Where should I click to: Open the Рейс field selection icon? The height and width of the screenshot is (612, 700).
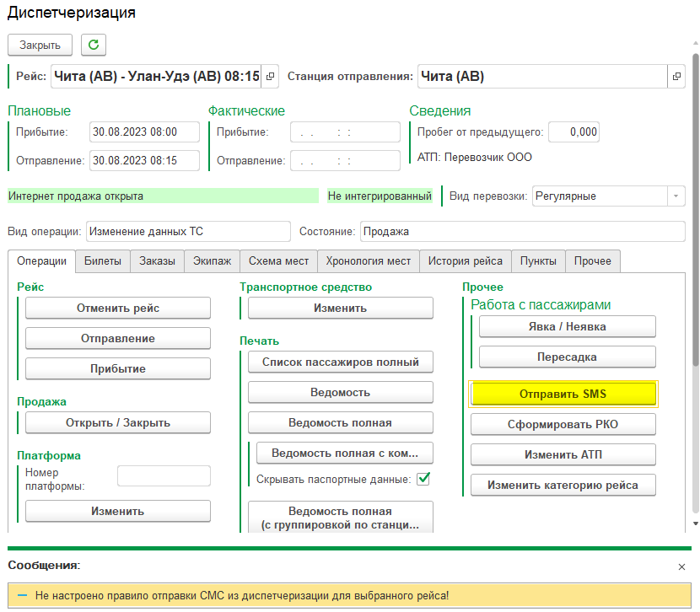coord(270,77)
